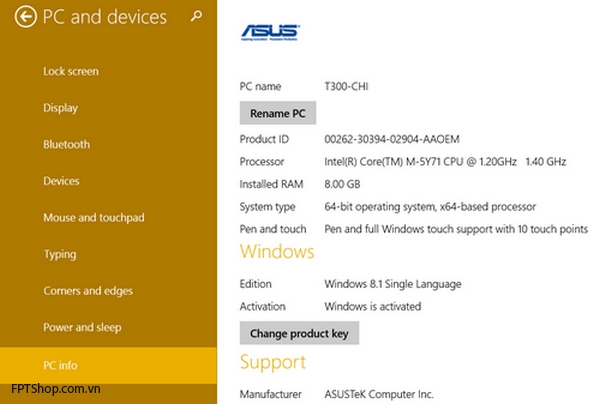Click the Rename PC button
The height and width of the screenshot is (404, 600).
pos(278,113)
